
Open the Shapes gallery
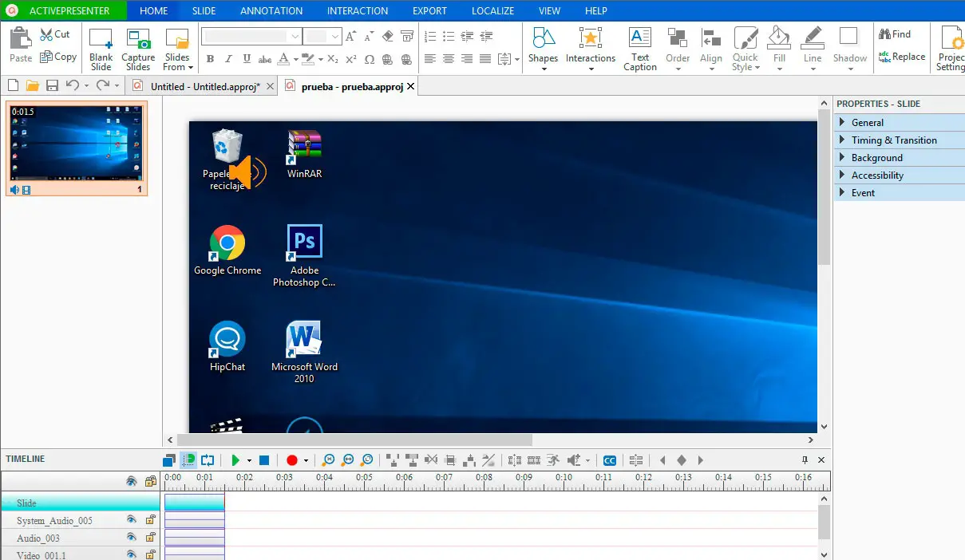[x=543, y=41]
